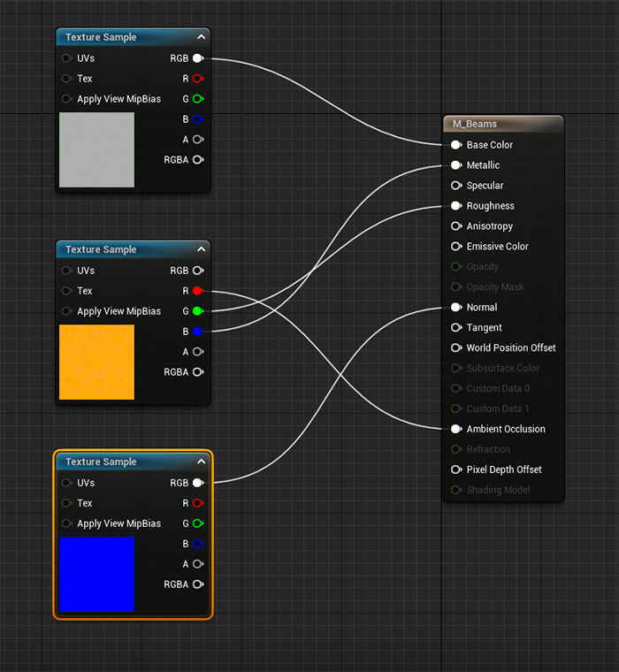The height and width of the screenshot is (672, 619).
Task: Click the Ambient Occlusion input pin
Action: [456, 429]
